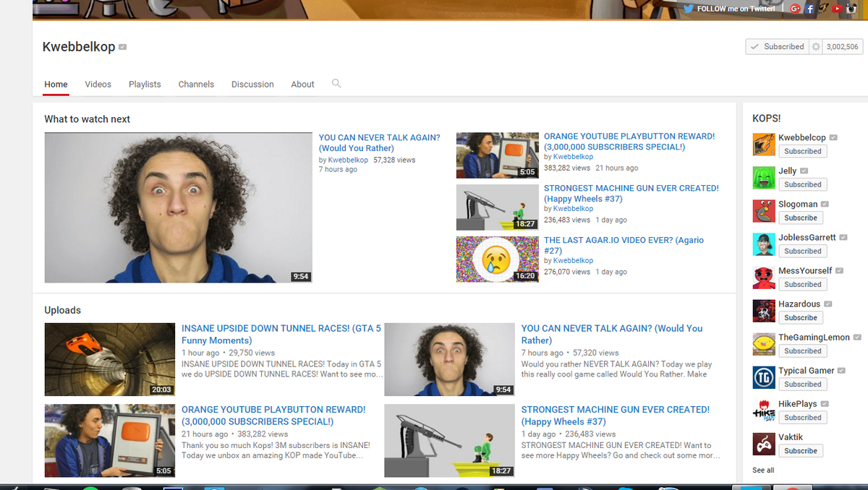The height and width of the screenshot is (490, 868).
Task: Click 'See all' under KOPS list
Action: pos(763,470)
